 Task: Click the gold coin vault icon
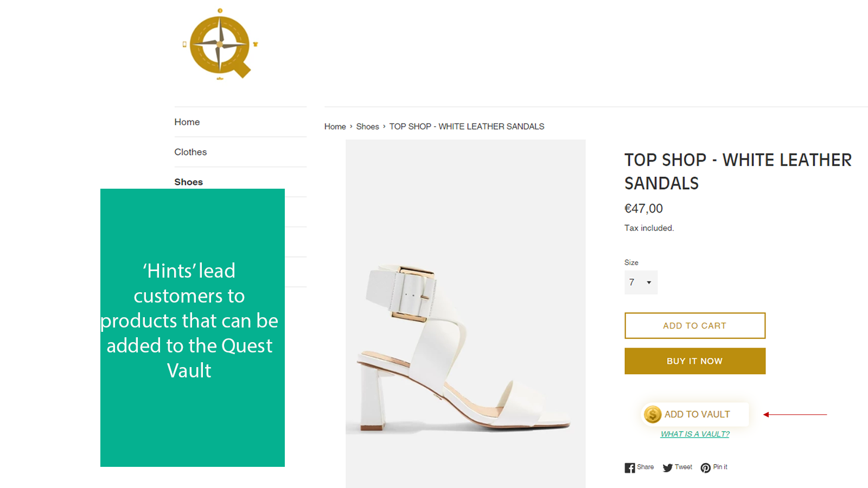(653, 415)
